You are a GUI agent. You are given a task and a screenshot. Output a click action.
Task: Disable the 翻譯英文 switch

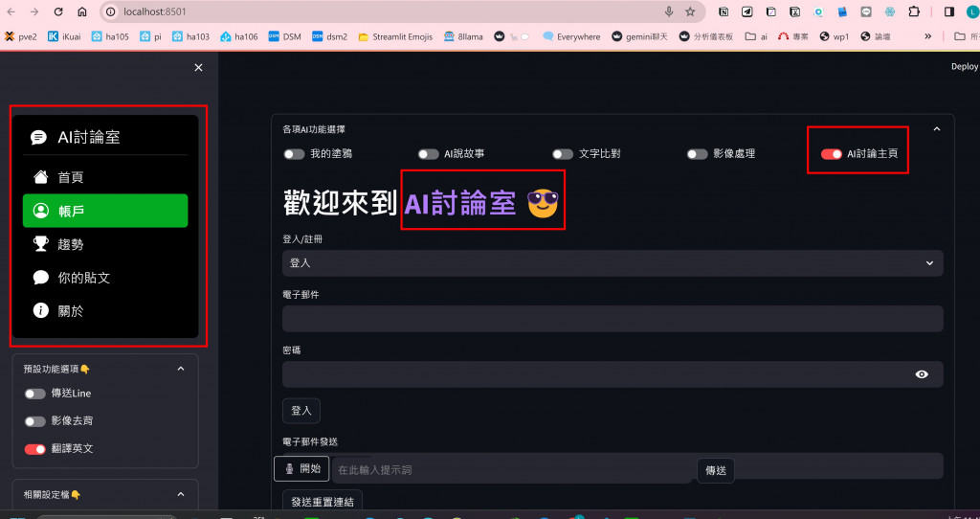(35, 449)
